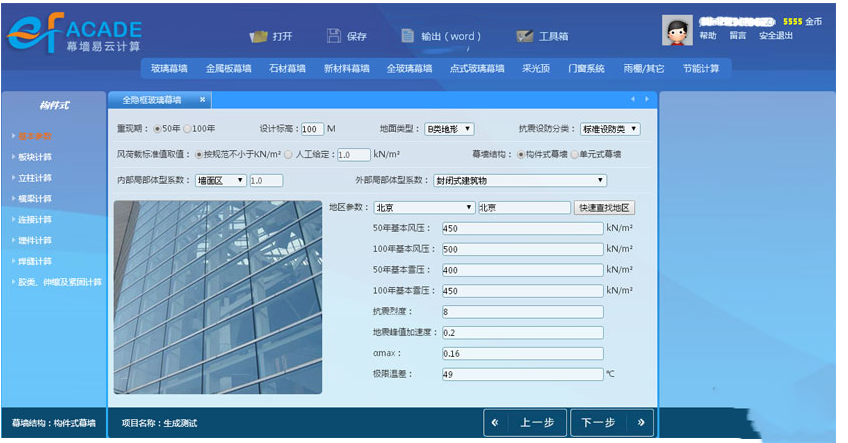Open the 全玻璃幕墙 menu
Screen dimensions: 848x443
point(409,69)
